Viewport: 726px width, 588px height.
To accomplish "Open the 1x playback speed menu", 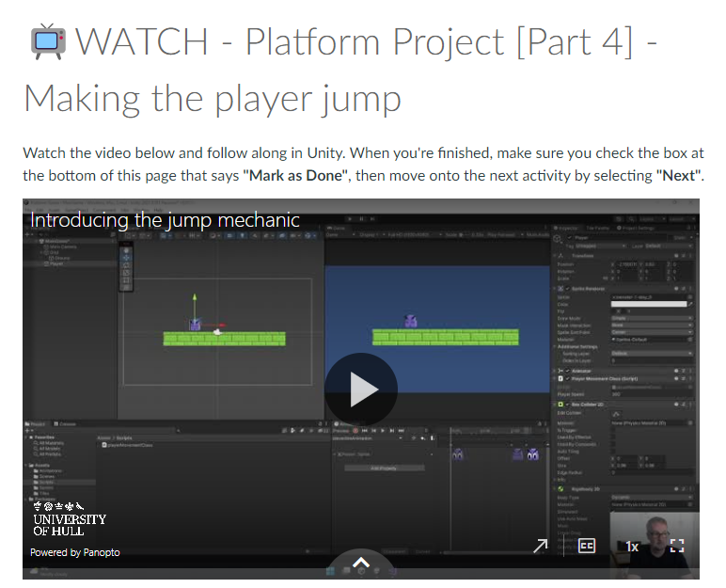I will coord(633,547).
